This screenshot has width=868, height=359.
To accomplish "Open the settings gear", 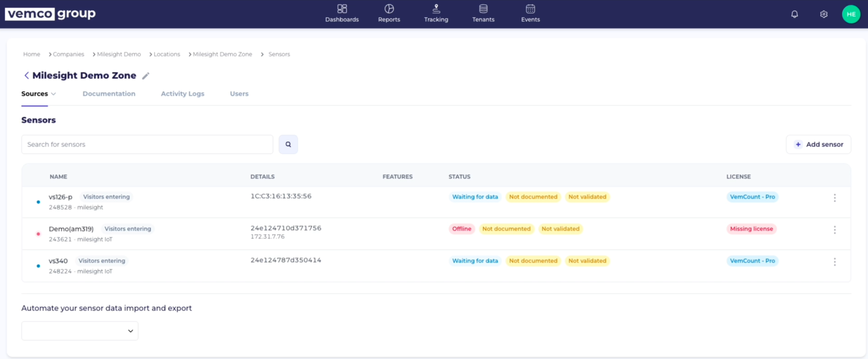I will (x=824, y=14).
